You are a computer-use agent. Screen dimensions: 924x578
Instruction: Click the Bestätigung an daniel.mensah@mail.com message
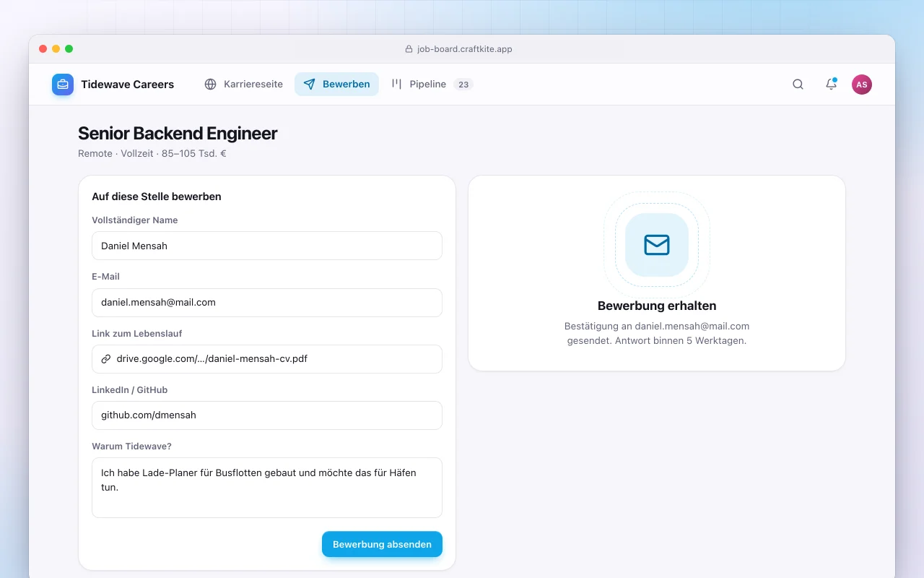point(657,333)
